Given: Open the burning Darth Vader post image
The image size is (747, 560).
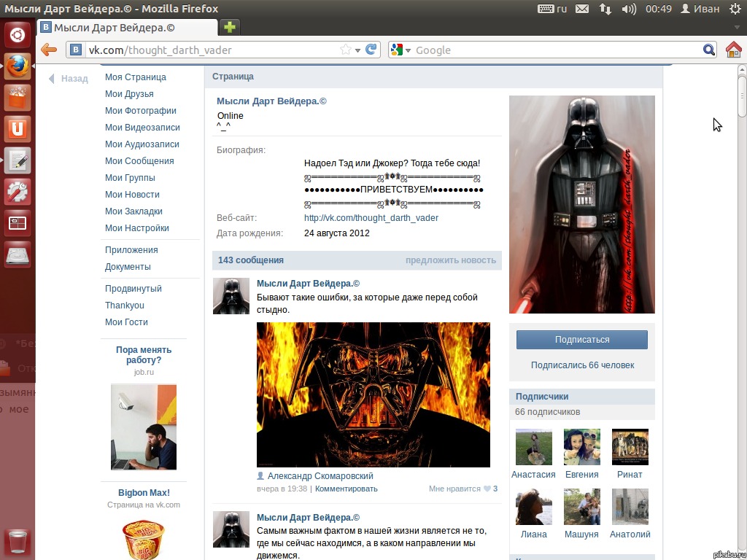Looking at the screenshot, I should click(x=373, y=394).
